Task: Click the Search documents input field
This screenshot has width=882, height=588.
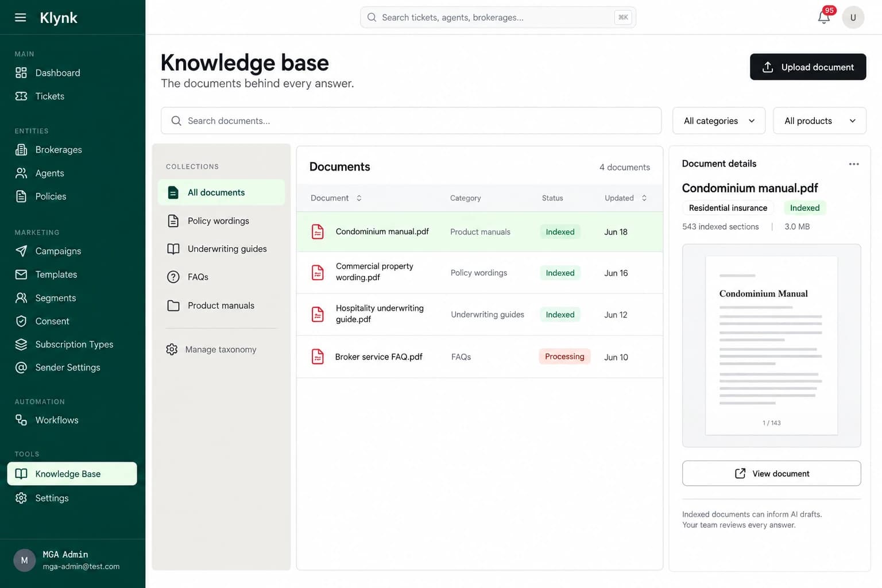Action: pos(411,121)
